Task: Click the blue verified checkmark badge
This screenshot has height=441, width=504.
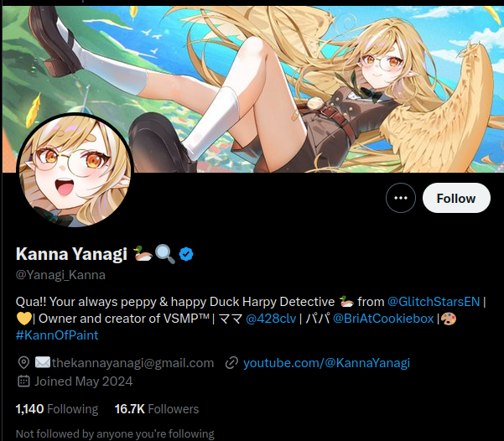Action: 186,254
